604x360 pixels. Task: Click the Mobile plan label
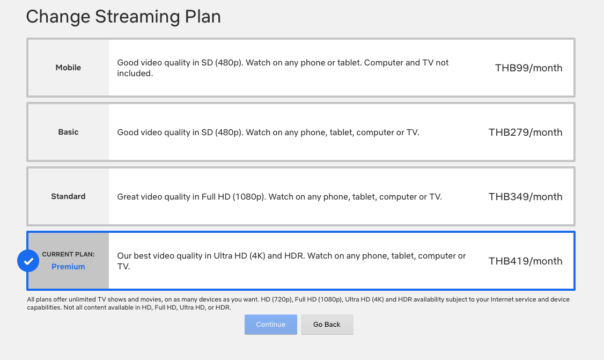tap(68, 67)
